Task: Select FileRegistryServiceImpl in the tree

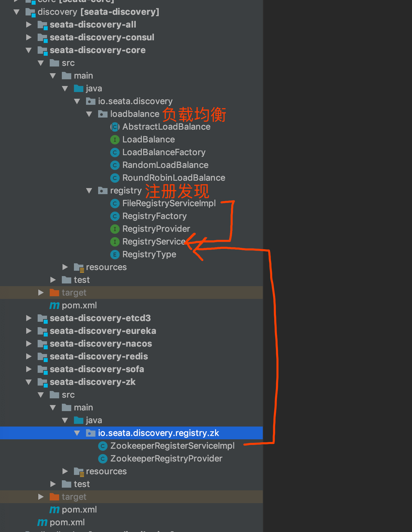Action: pyautogui.click(x=169, y=203)
